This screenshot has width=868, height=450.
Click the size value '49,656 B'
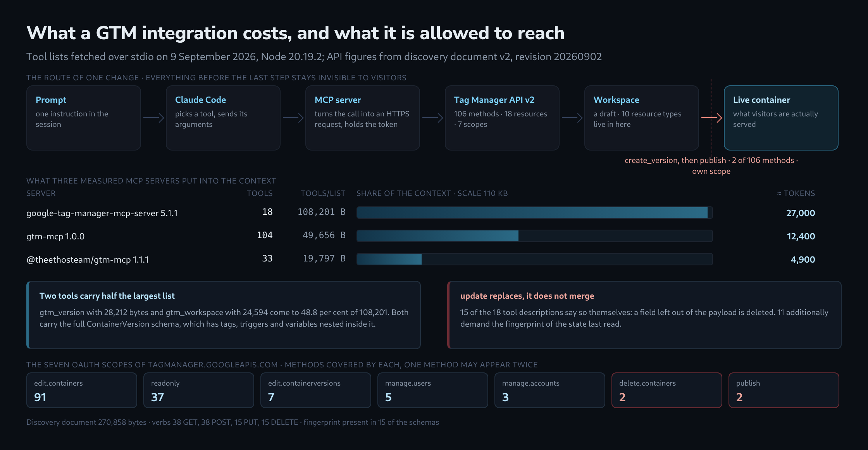click(x=324, y=235)
